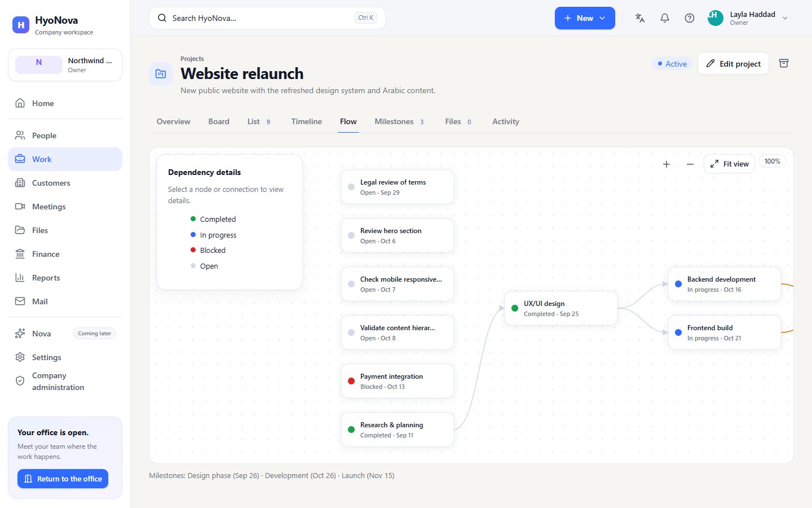Click the 100% zoom level indicator
The height and width of the screenshot is (508, 812).
[773, 161]
